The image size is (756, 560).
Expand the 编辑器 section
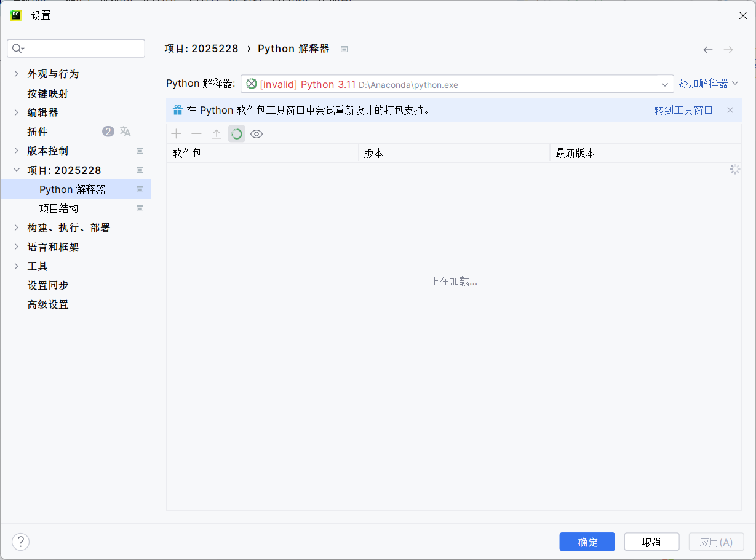click(x=17, y=112)
